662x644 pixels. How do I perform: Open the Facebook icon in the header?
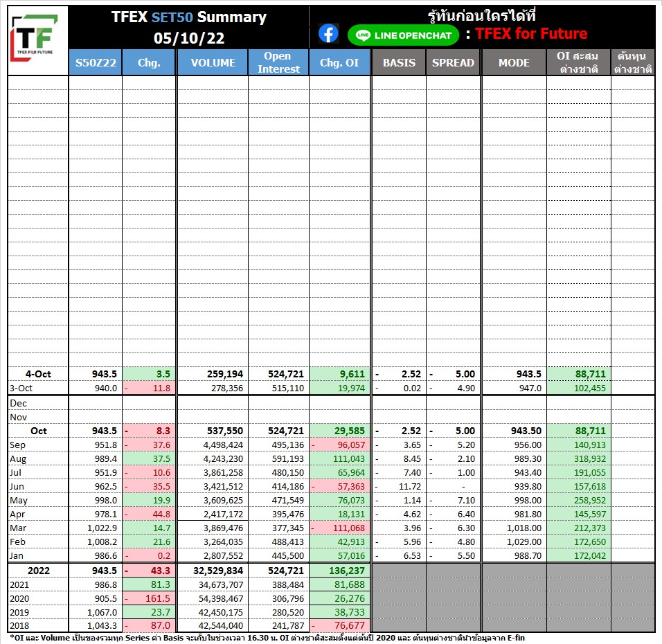click(x=328, y=33)
